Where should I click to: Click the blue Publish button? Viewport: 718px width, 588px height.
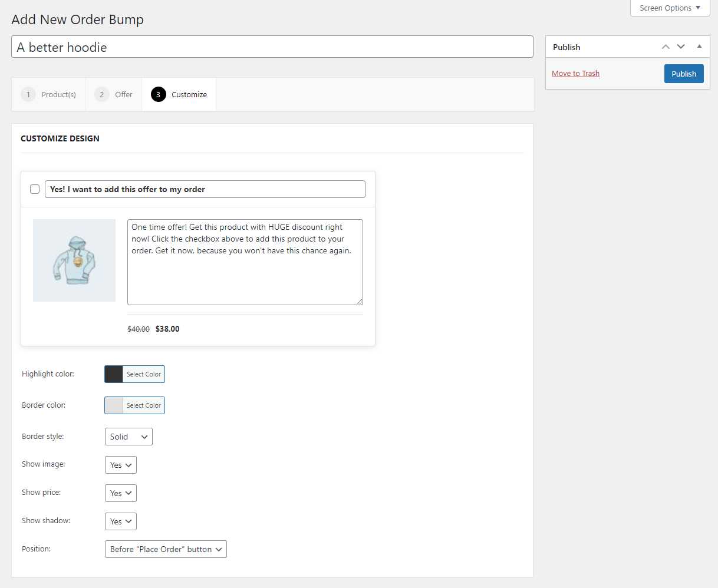point(684,74)
